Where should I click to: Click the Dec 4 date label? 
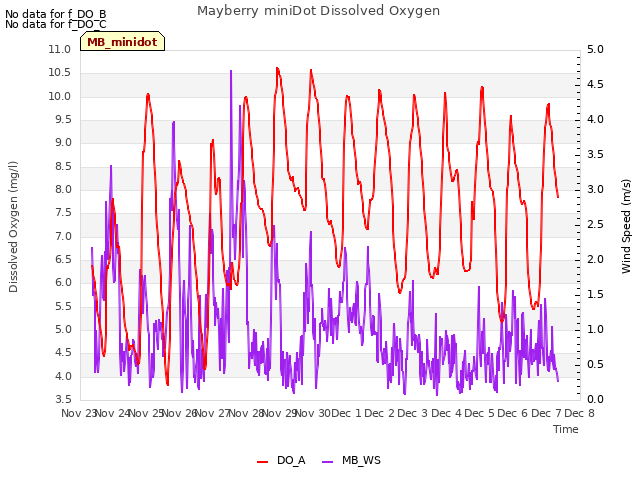point(446,413)
